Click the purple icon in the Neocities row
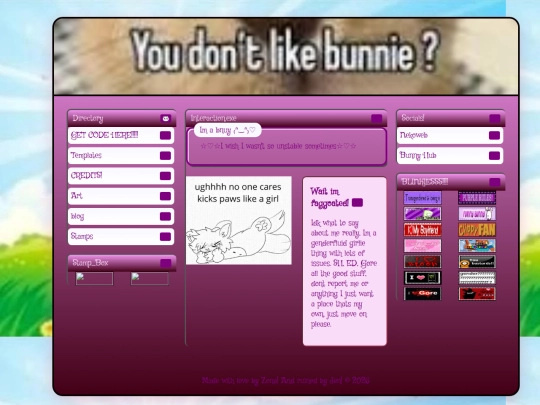This screenshot has height=405, width=540. point(494,135)
